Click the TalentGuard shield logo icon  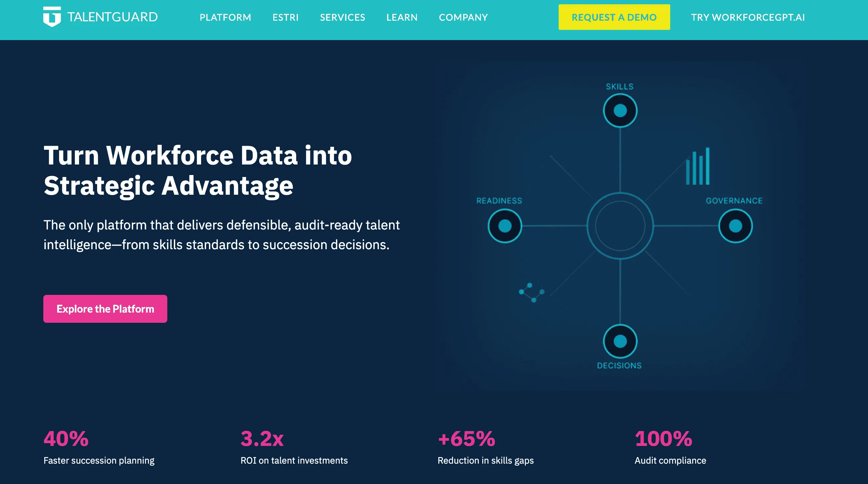click(x=52, y=16)
